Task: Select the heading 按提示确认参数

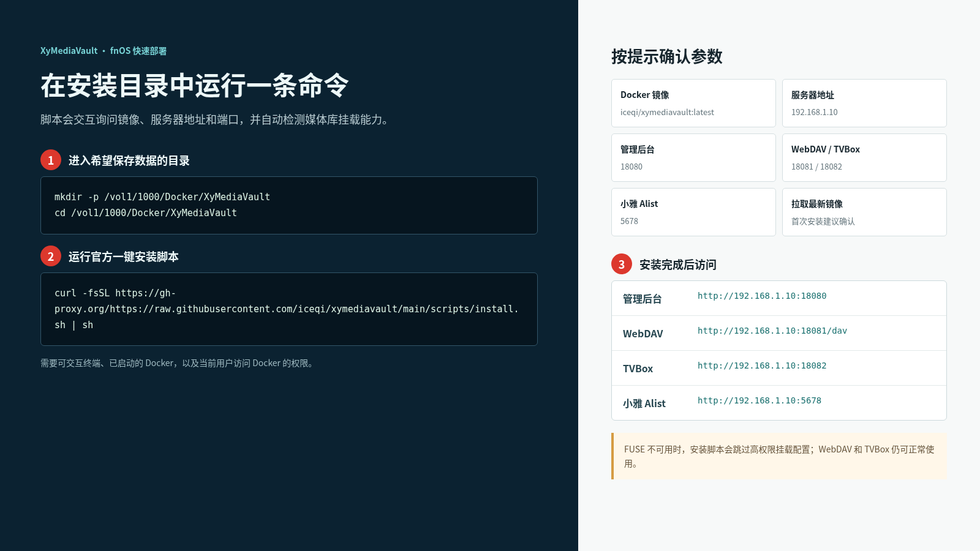Action: (667, 57)
